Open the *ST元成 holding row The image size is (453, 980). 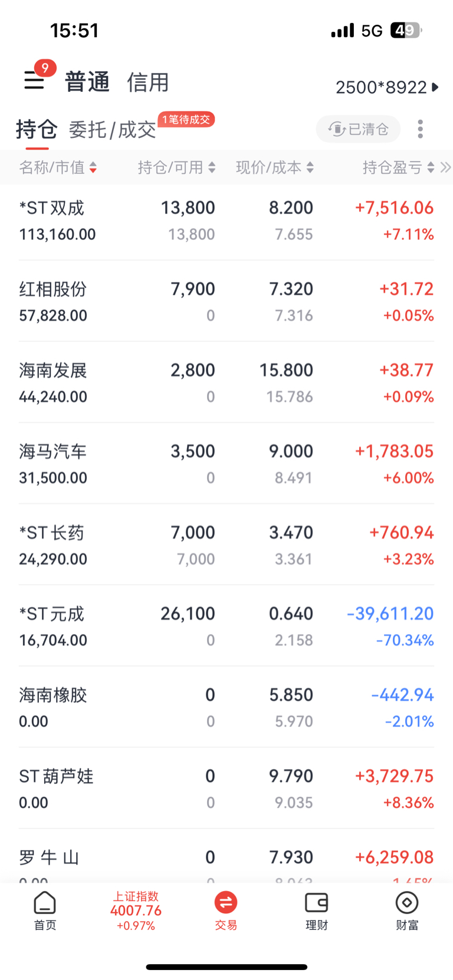[226, 626]
